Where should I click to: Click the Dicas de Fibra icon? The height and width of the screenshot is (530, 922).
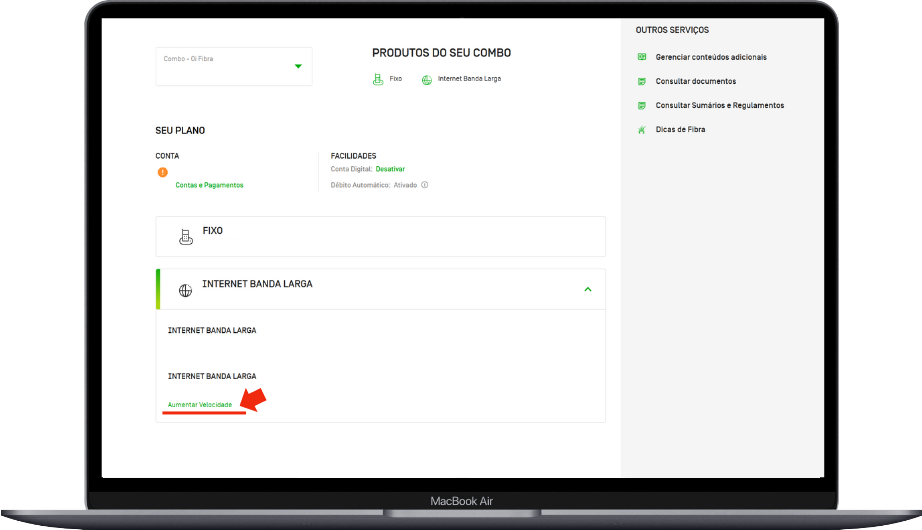tap(642, 130)
